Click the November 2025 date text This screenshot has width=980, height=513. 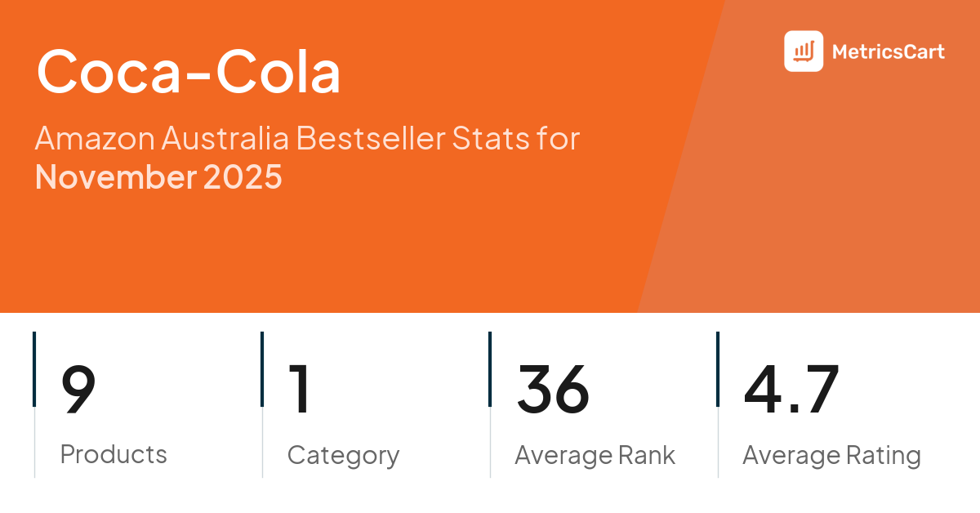(158, 176)
